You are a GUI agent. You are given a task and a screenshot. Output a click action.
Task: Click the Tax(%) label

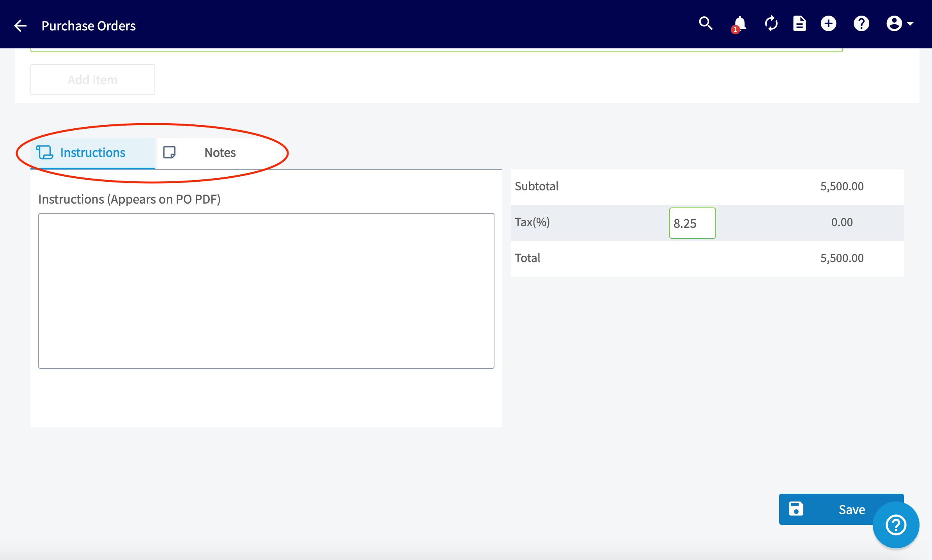(532, 222)
